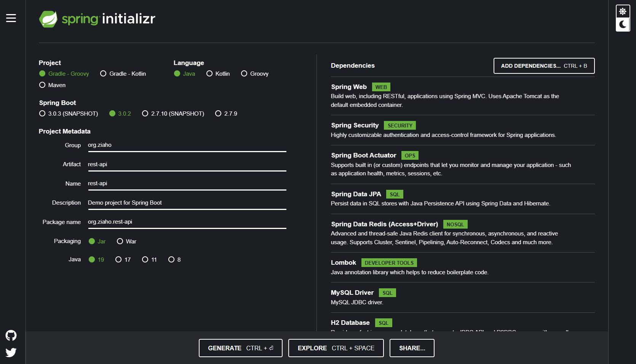The height and width of the screenshot is (364, 636).
Task: Click the OPS tag badge
Action: pos(410,156)
